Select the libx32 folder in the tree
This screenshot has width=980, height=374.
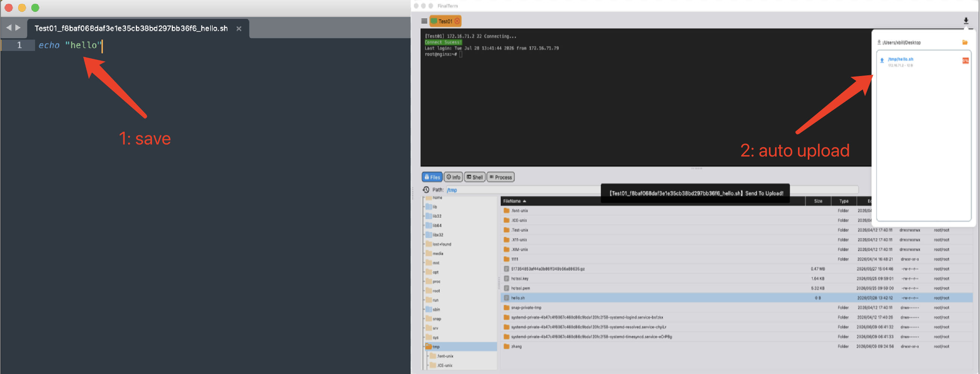pos(435,235)
